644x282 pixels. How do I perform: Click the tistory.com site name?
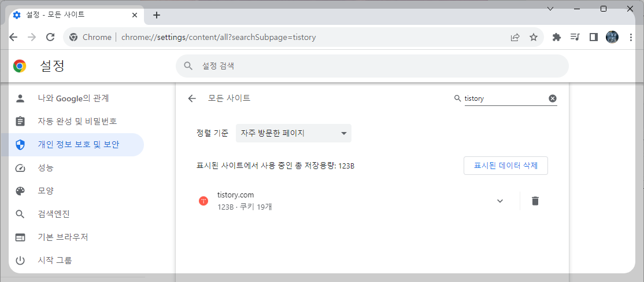pyautogui.click(x=235, y=195)
